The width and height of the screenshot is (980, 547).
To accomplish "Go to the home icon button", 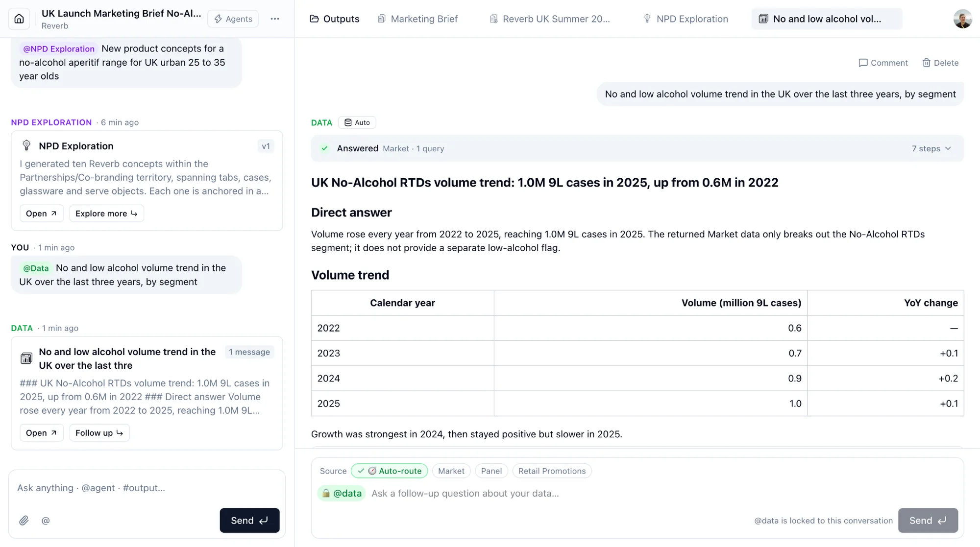I will pos(19,19).
